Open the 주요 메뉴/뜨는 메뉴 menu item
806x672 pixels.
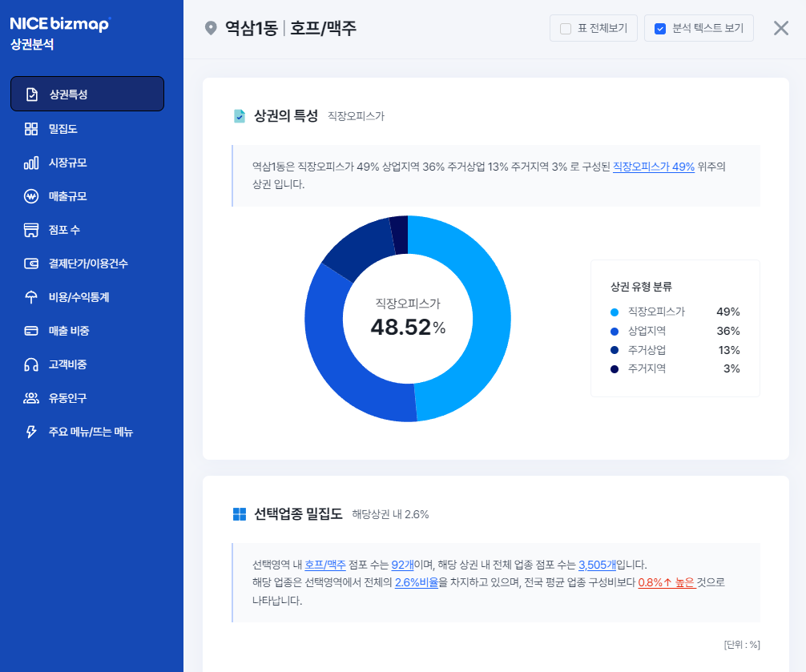point(32,432)
